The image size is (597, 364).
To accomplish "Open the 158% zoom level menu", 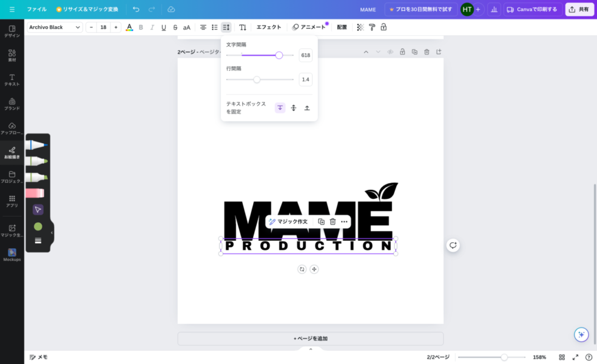I will click(x=539, y=357).
